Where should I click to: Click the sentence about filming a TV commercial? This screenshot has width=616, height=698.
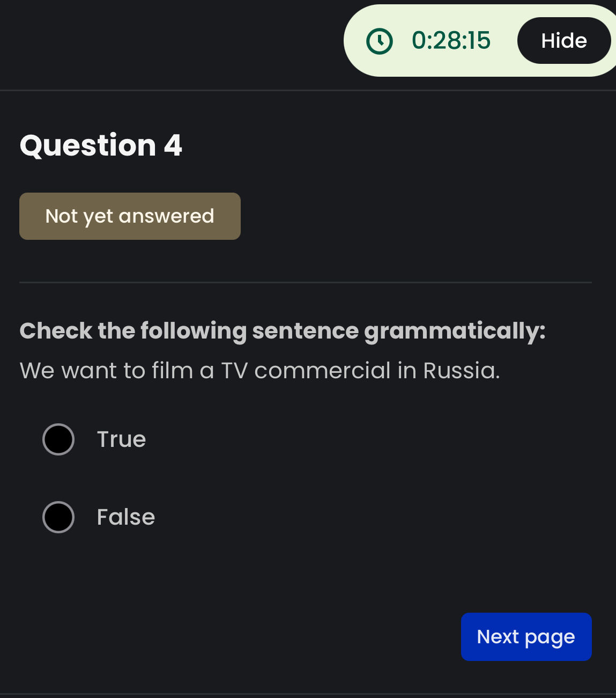coord(259,370)
